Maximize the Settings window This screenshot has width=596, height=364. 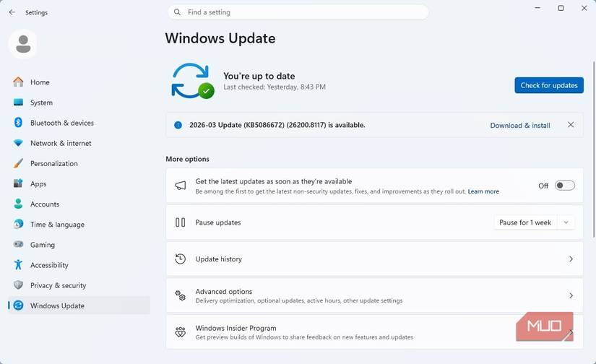(x=561, y=8)
